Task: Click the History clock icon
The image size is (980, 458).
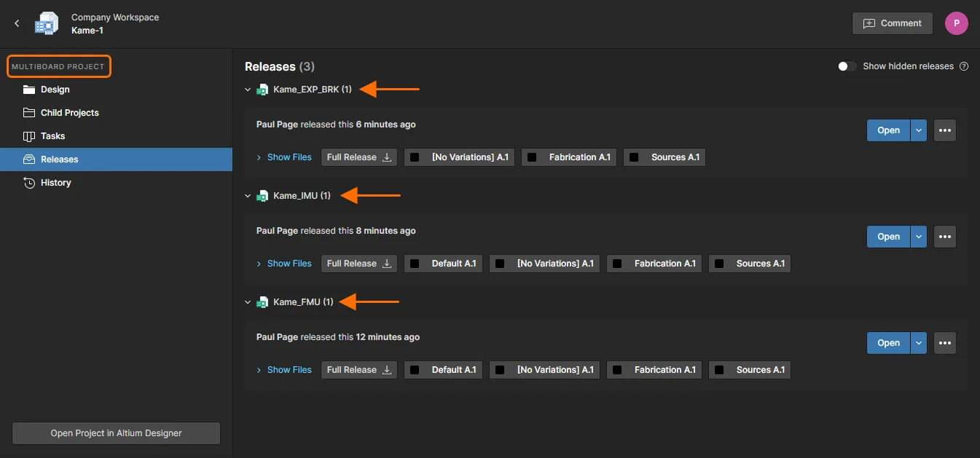Action: (x=29, y=183)
